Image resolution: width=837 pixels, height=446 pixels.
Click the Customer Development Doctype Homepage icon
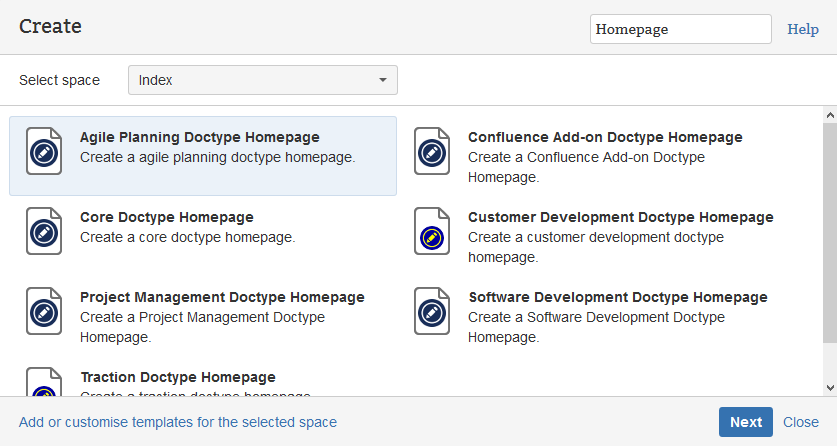tap(432, 233)
